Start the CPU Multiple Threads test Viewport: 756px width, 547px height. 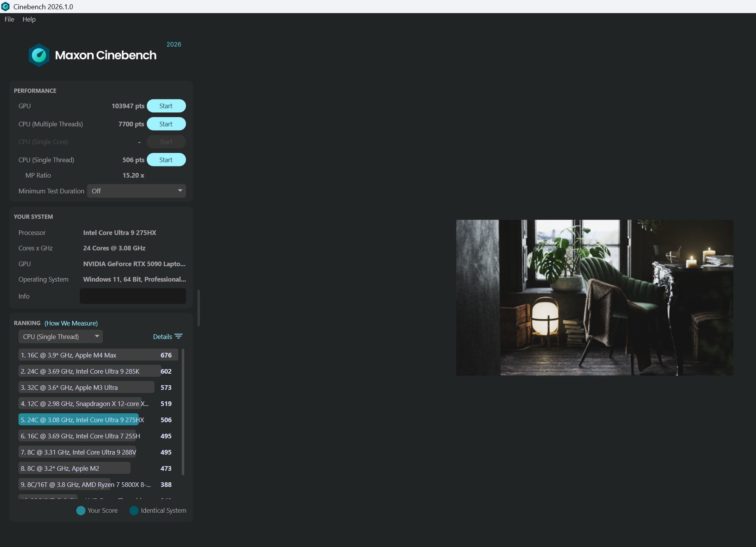coord(166,124)
